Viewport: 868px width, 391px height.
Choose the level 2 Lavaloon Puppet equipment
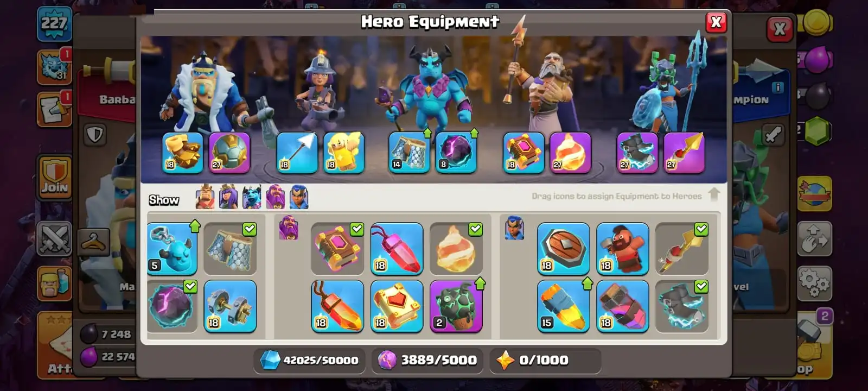click(x=456, y=306)
